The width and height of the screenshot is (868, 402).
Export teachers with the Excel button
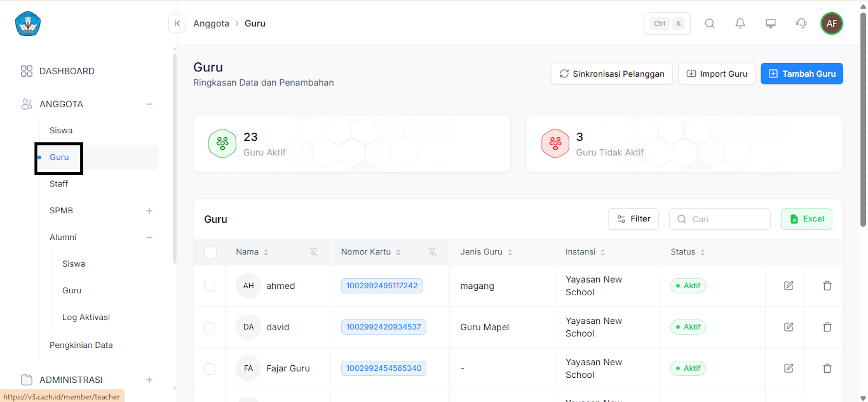pos(806,219)
